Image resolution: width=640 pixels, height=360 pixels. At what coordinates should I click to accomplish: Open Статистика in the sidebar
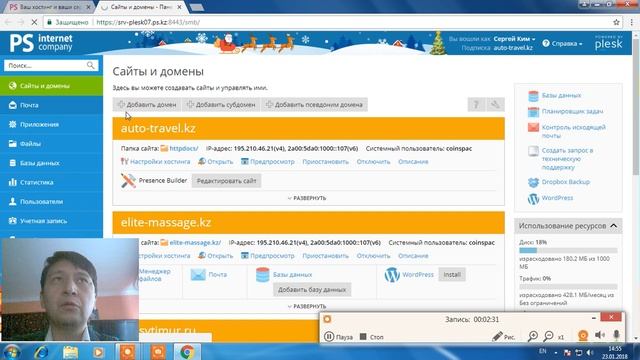pos(51,182)
